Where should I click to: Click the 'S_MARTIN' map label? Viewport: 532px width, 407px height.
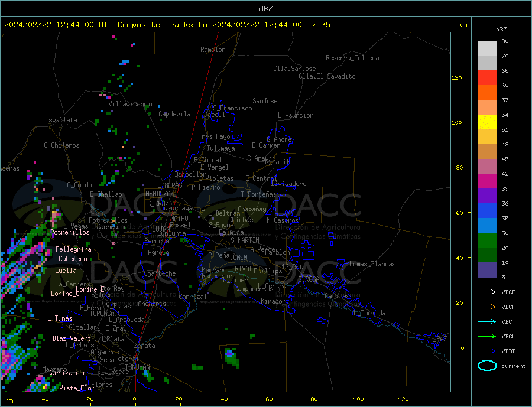(x=245, y=240)
